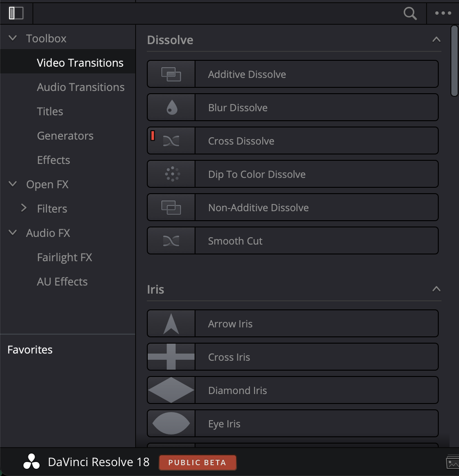Viewport: 459px width, 476px height.
Task: Select Fairlight FX in the sidebar
Action: [64, 257]
